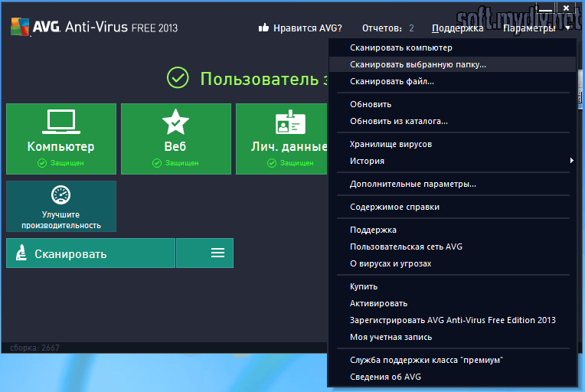Open Моя учетная запись

[453, 337]
